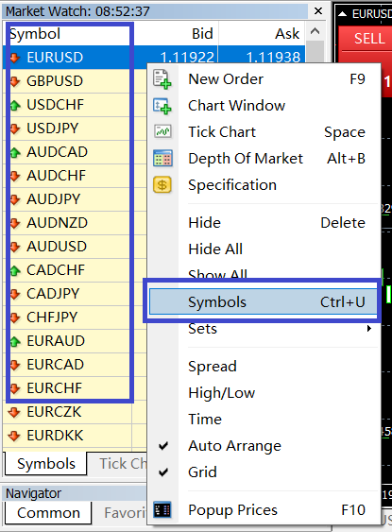
Task: Click EURUSD bid price 1.11922
Action: coord(187,57)
